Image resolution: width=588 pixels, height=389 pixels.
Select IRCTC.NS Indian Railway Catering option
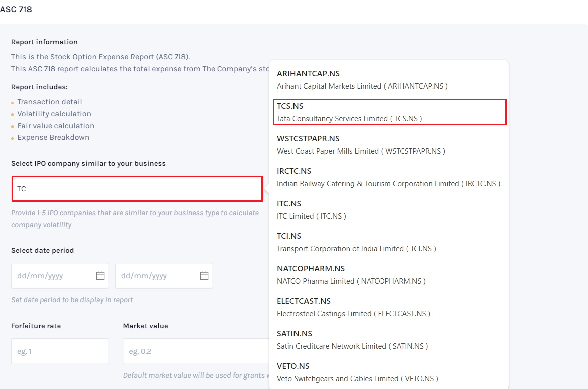[389, 177]
